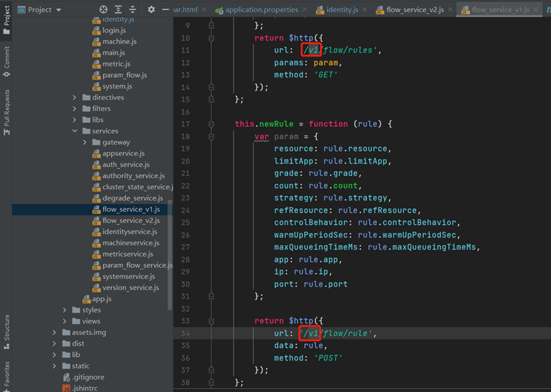
Task: Select the .gitignore file
Action: (84, 377)
